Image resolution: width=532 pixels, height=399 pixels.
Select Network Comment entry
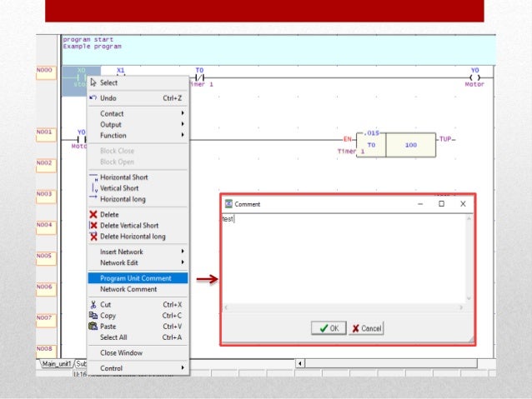138,289
